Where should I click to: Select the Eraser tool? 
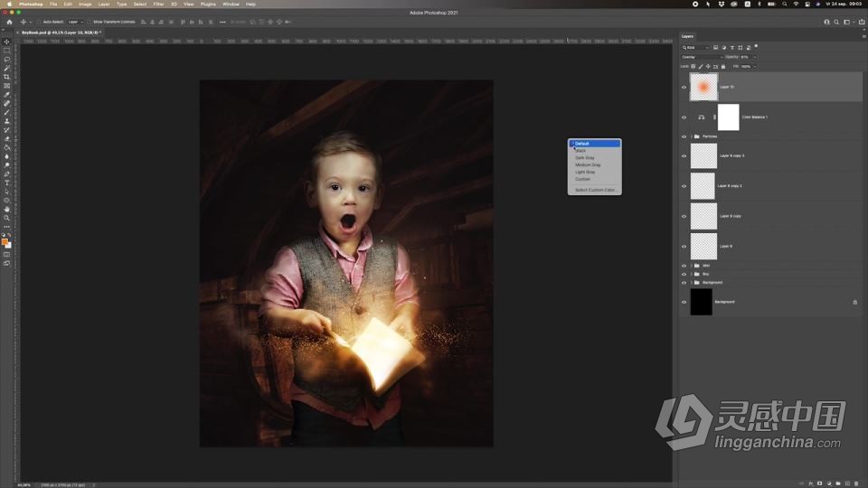[x=6, y=139]
